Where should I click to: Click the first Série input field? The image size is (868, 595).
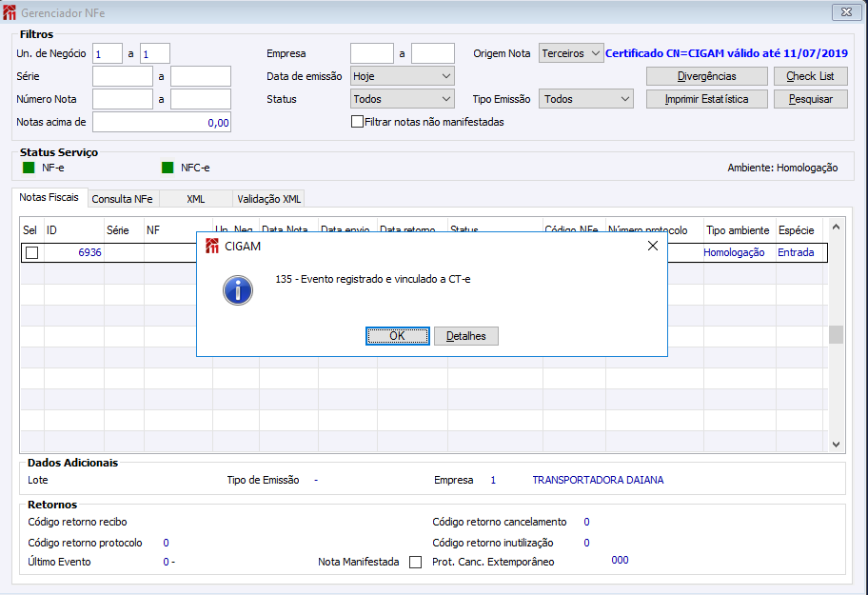click(x=123, y=76)
